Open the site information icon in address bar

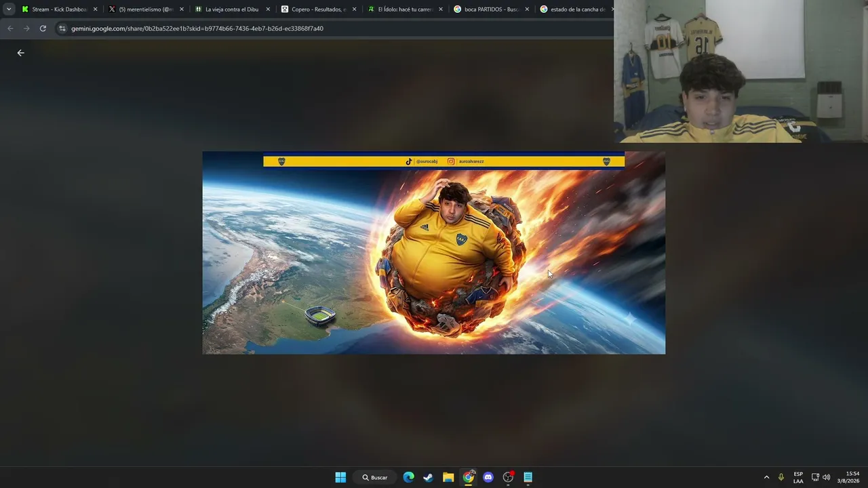(62, 28)
